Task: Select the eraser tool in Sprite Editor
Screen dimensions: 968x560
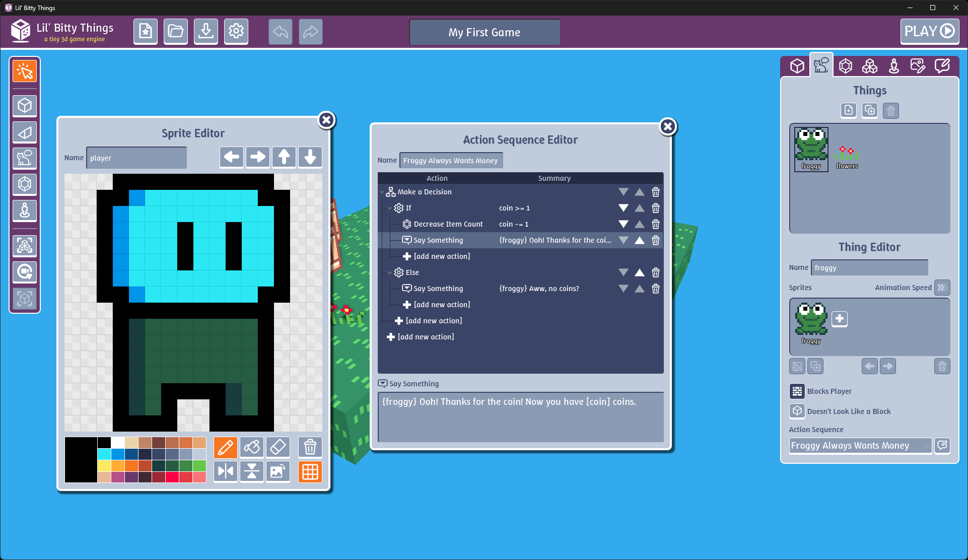Action: [278, 447]
